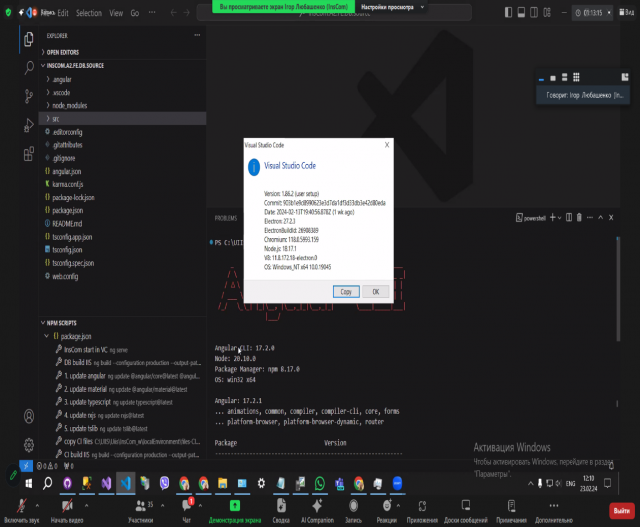Open the Explorer view in activity bar
The width and height of the screenshot is (640, 527).
coord(29,39)
